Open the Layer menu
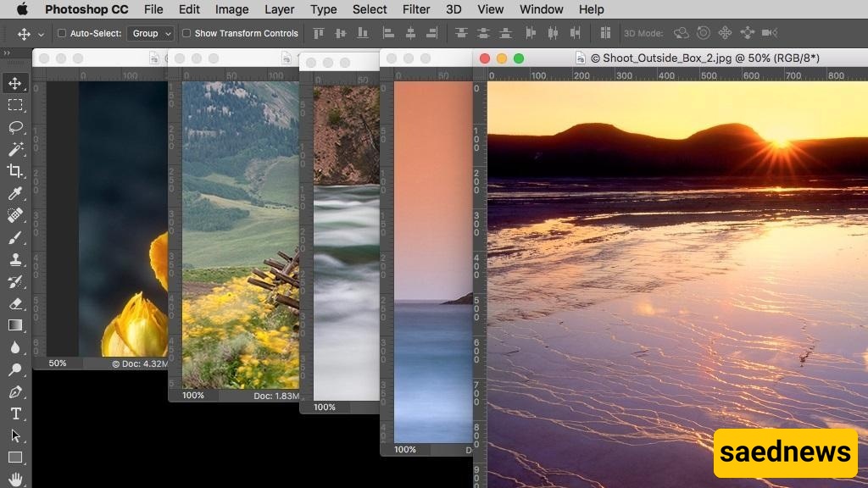 (279, 9)
